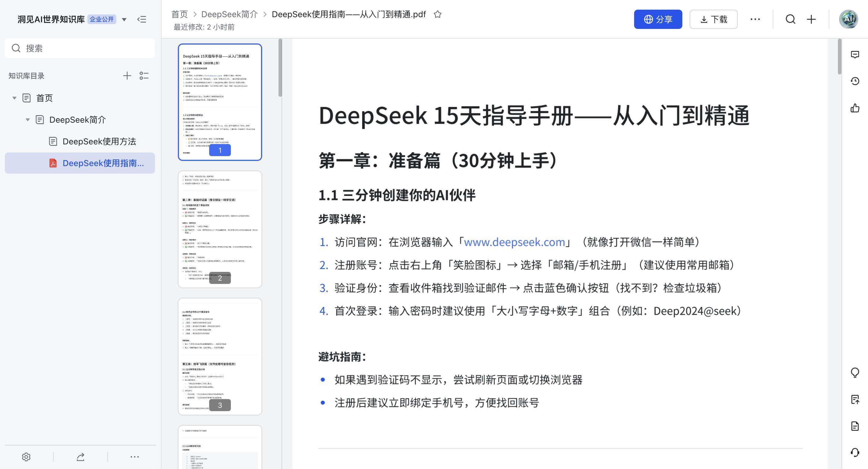Collapse the 首页 tree node
The height and width of the screenshot is (469, 868).
pyautogui.click(x=14, y=98)
